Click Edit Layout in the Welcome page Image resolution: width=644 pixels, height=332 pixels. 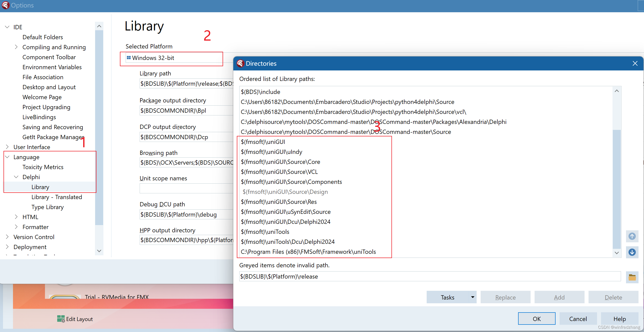75,319
